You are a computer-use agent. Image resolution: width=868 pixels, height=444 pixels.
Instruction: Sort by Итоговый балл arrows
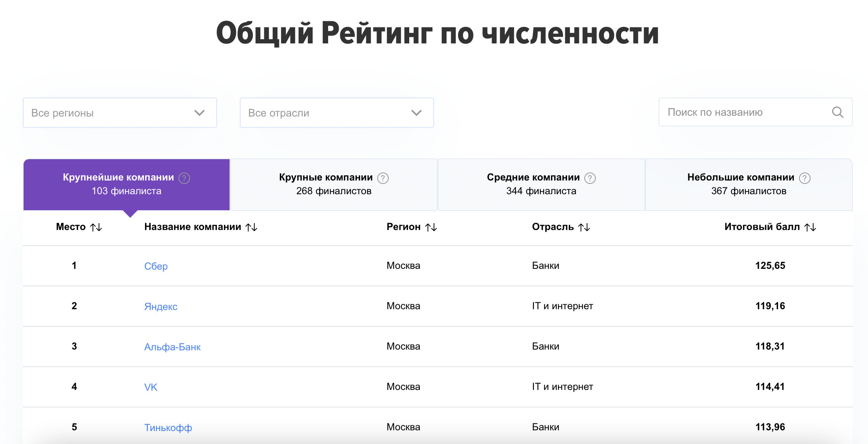[810, 227]
